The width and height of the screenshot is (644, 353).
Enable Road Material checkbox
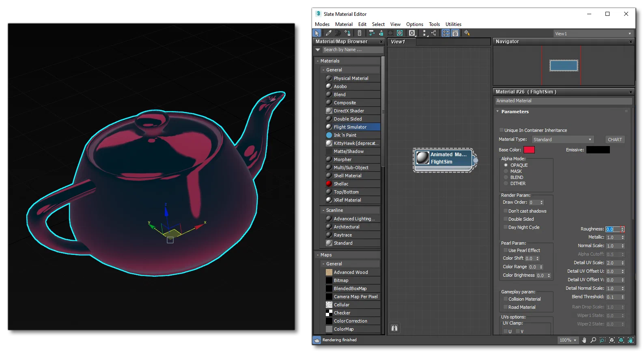(x=506, y=307)
